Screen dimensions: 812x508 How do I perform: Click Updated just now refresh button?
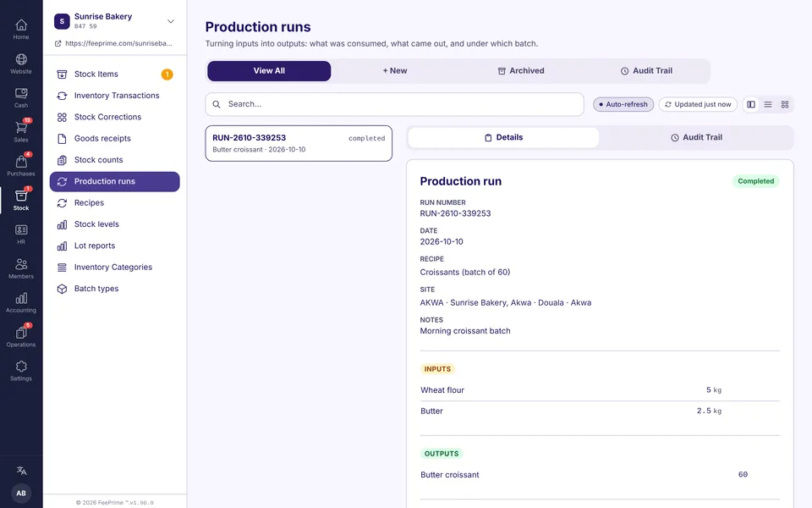pyautogui.click(x=698, y=104)
